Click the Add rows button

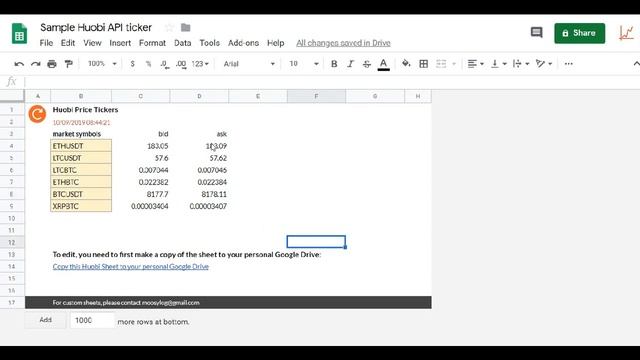point(45,320)
